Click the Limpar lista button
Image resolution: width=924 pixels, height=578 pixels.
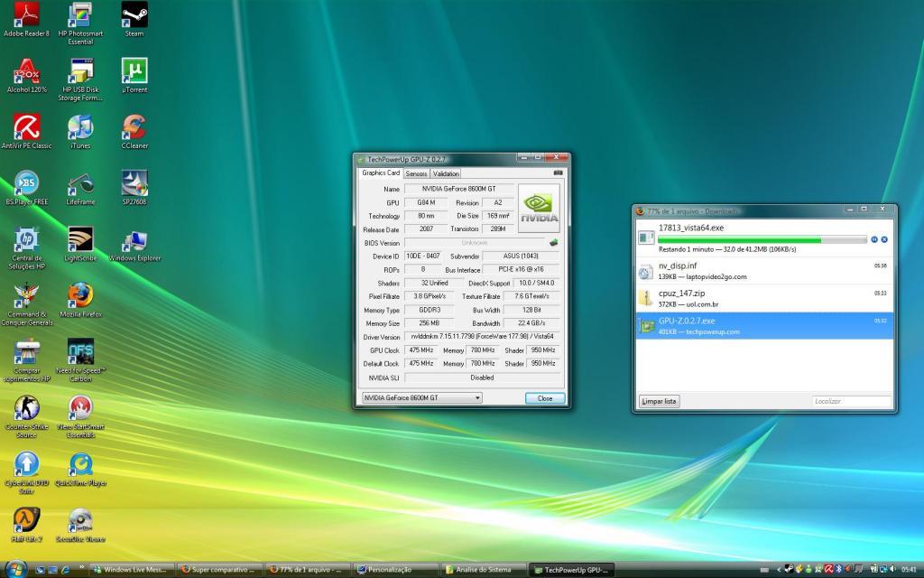click(659, 401)
